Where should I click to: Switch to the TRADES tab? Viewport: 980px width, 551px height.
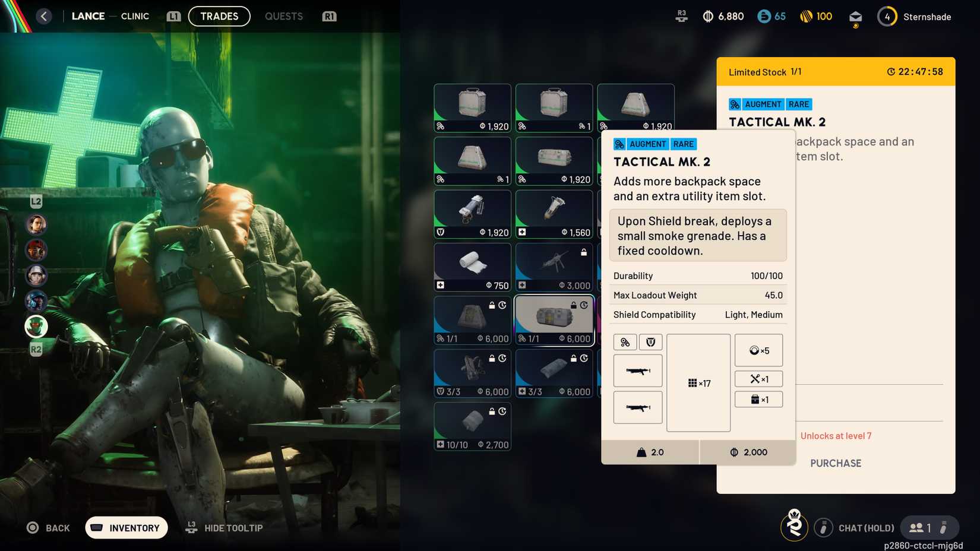pos(219,16)
